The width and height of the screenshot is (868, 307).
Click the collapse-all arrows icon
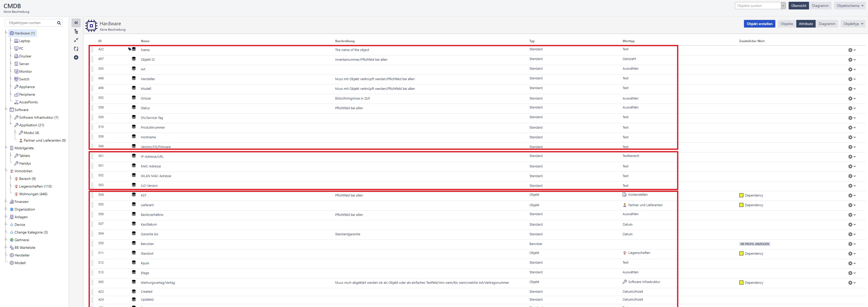point(76,40)
